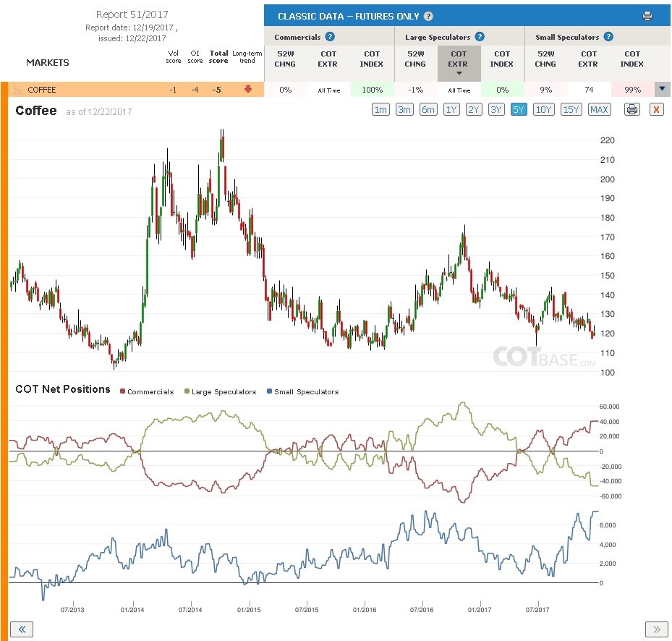This screenshot has width=672, height=641.
Task: Click the printer icon in Classic Data header
Action: click(x=647, y=17)
